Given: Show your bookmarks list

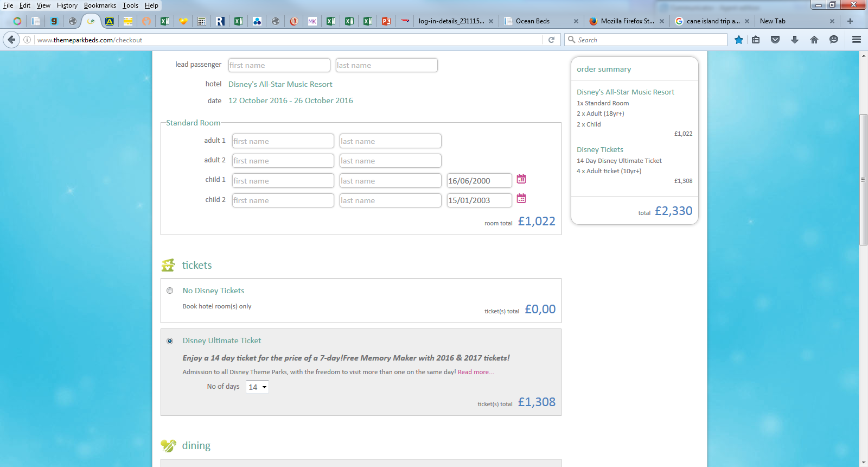Looking at the screenshot, I should 756,40.
